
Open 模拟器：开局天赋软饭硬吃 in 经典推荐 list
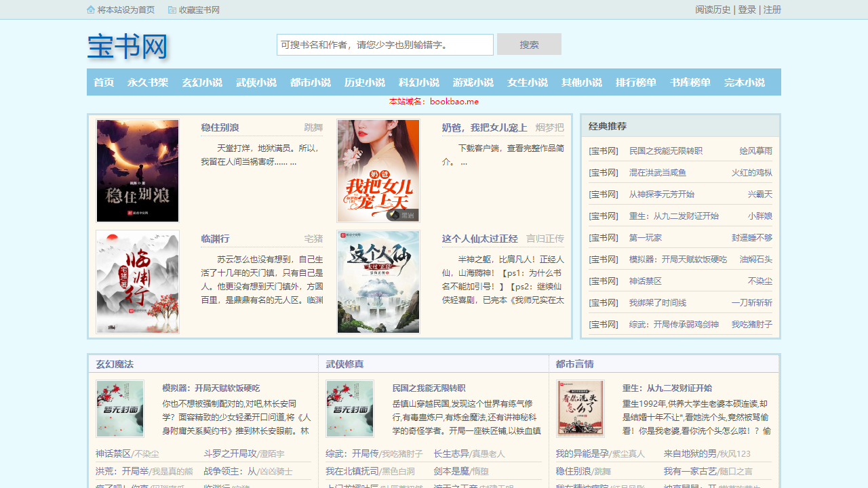678,259
